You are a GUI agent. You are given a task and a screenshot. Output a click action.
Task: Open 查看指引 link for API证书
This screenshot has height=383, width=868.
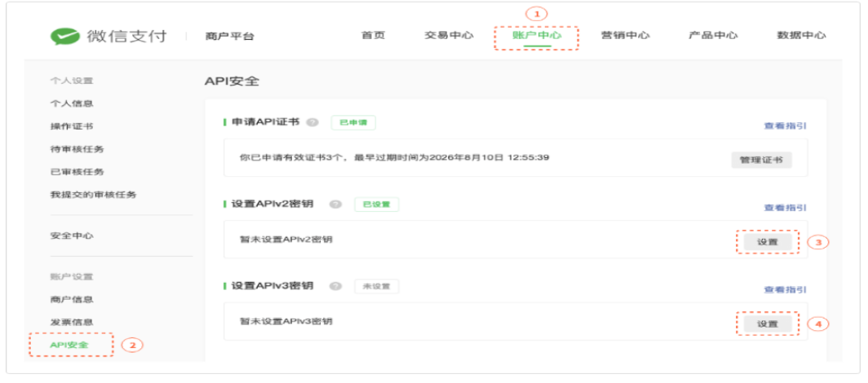pyautogui.click(x=785, y=126)
